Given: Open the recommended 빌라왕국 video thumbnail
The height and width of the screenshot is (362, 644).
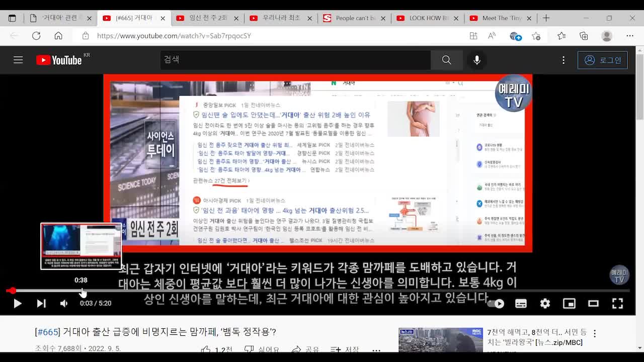Looking at the screenshot, I should [x=441, y=340].
